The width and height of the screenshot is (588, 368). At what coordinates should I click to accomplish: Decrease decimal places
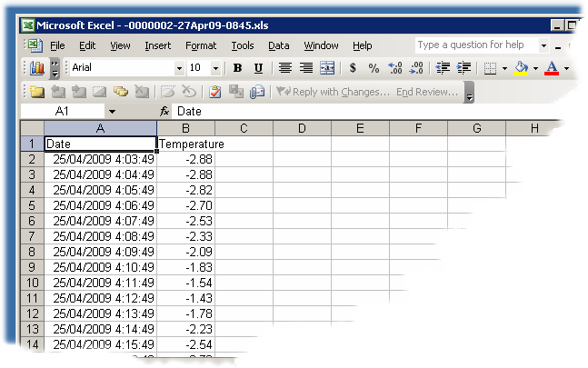point(416,68)
